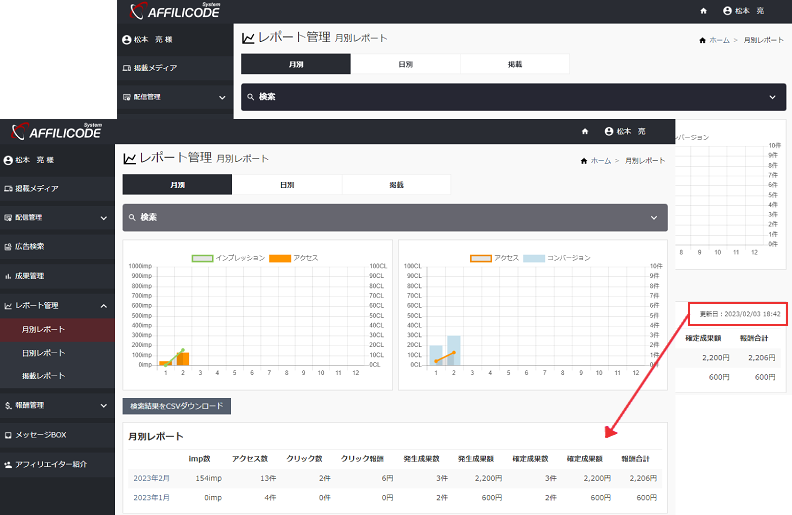The image size is (792, 515).
Task: Open 掲載レポート in the sidebar
Action: 44,375
